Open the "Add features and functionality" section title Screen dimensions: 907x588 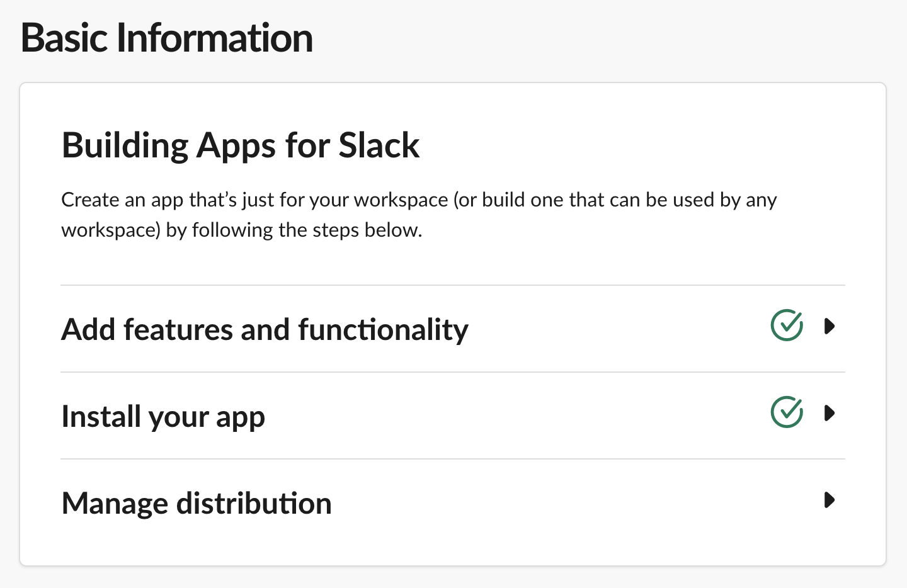[x=265, y=329]
